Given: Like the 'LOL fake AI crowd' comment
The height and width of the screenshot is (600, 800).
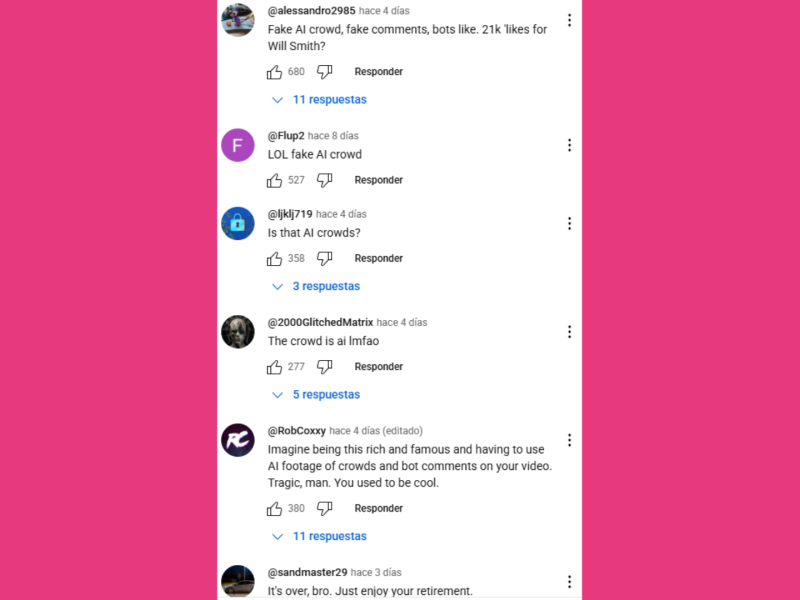Looking at the screenshot, I should point(274,181).
